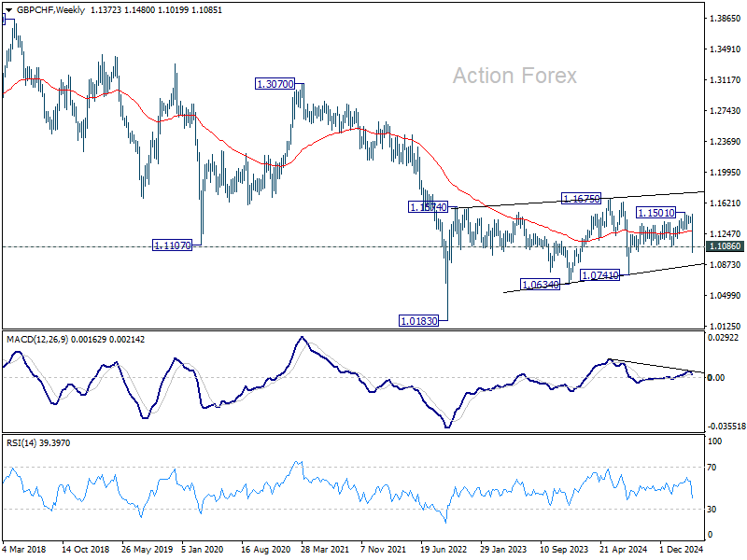
Task: Click the 1 Dec 2024 date marker
Action: tap(682, 550)
